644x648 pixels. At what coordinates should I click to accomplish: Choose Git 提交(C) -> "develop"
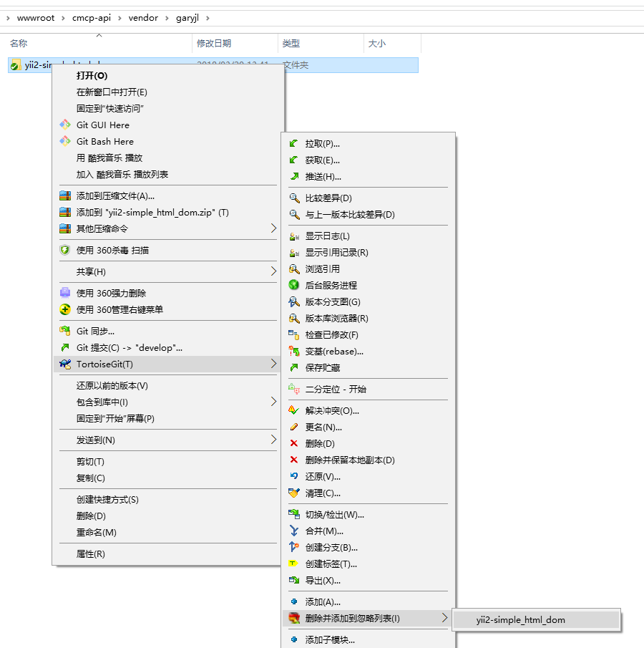coord(168,347)
